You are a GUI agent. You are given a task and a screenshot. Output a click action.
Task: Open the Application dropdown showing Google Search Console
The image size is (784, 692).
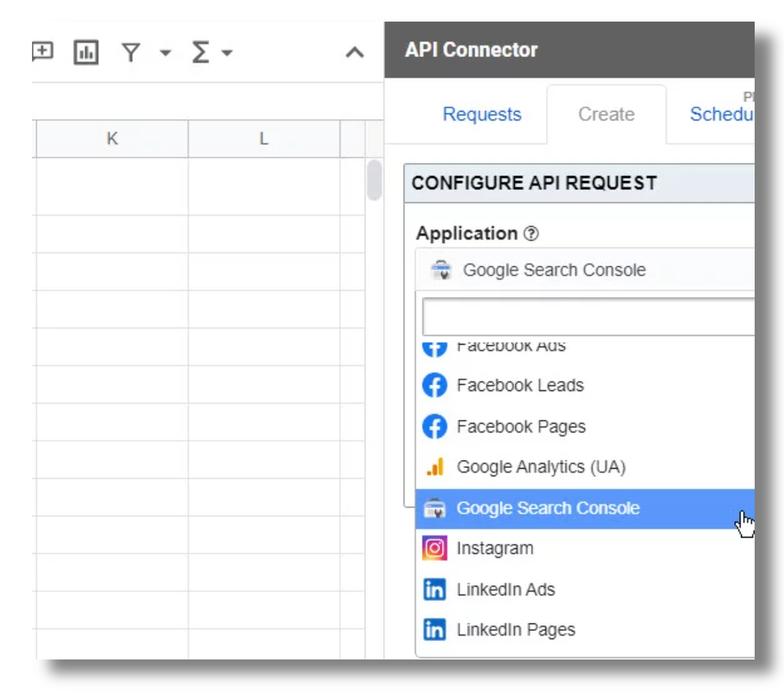click(585, 270)
